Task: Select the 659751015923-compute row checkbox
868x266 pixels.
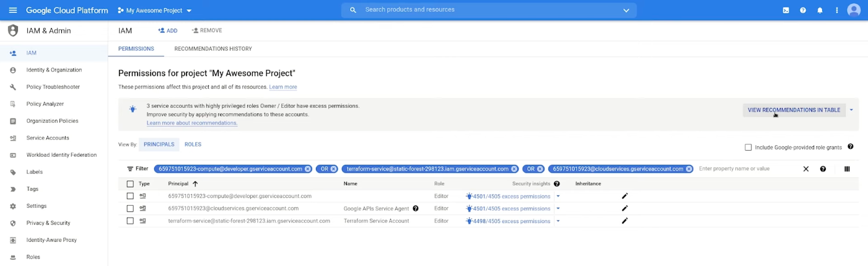Action: (130, 196)
